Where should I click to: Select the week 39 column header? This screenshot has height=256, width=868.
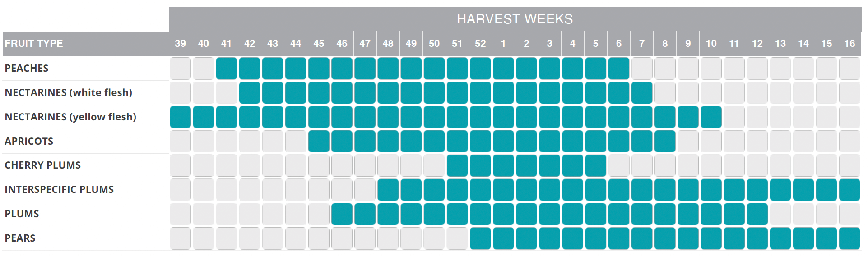coord(180,44)
